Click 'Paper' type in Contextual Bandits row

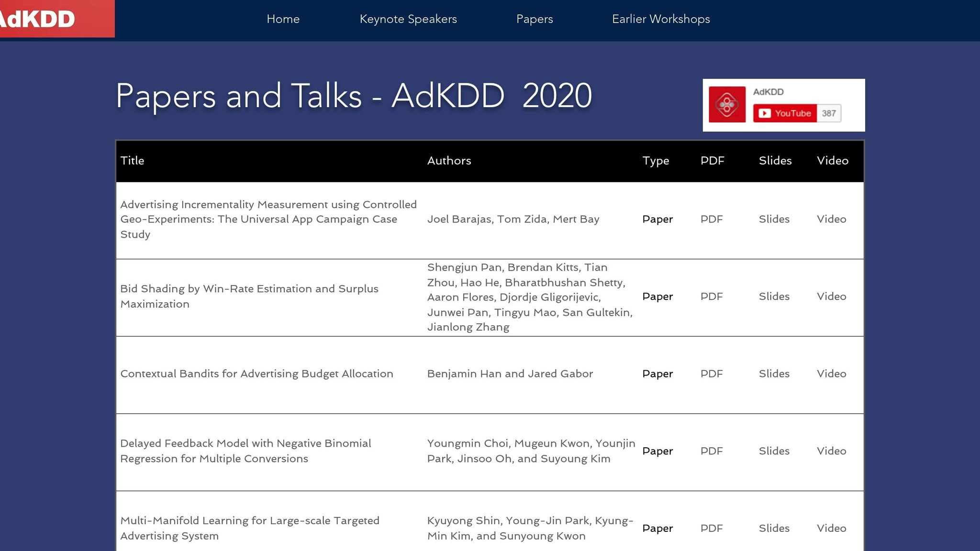(x=657, y=374)
